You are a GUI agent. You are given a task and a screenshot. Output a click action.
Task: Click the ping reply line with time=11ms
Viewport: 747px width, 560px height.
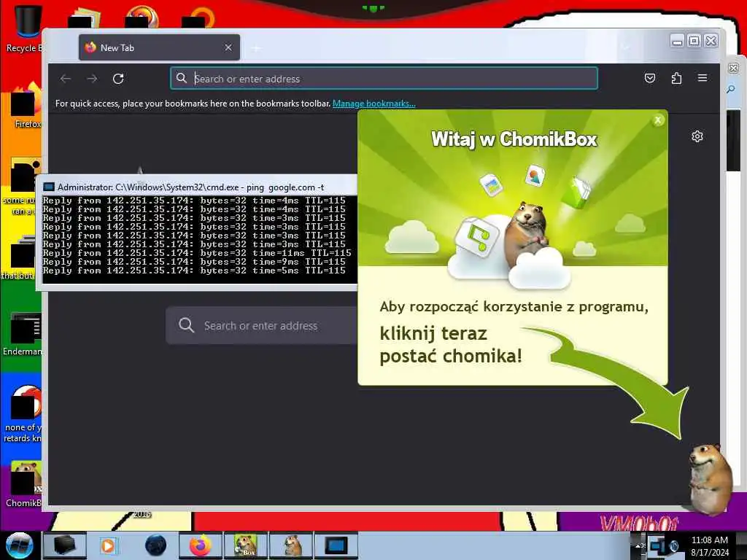pyautogui.click(x=197, y=253)
